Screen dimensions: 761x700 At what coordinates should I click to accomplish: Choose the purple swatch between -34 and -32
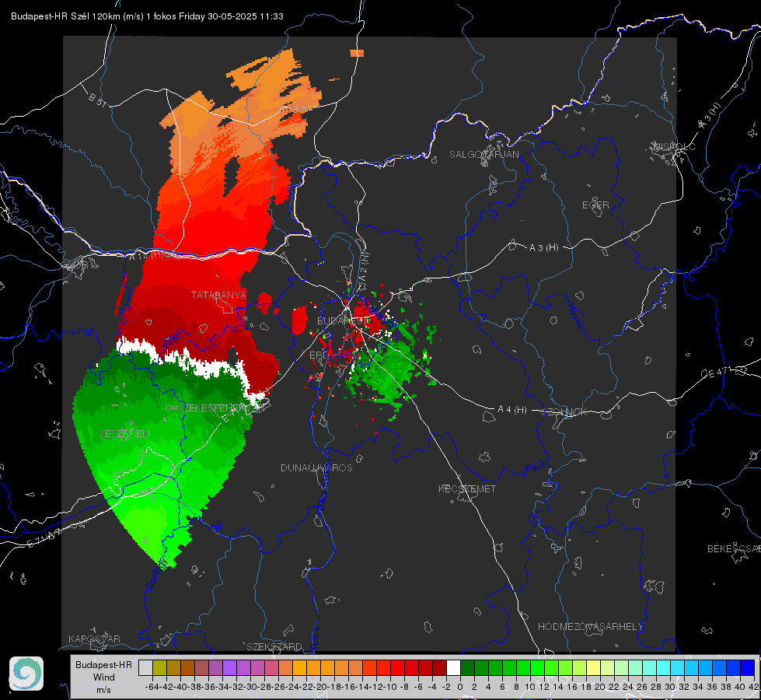[229, 667]
